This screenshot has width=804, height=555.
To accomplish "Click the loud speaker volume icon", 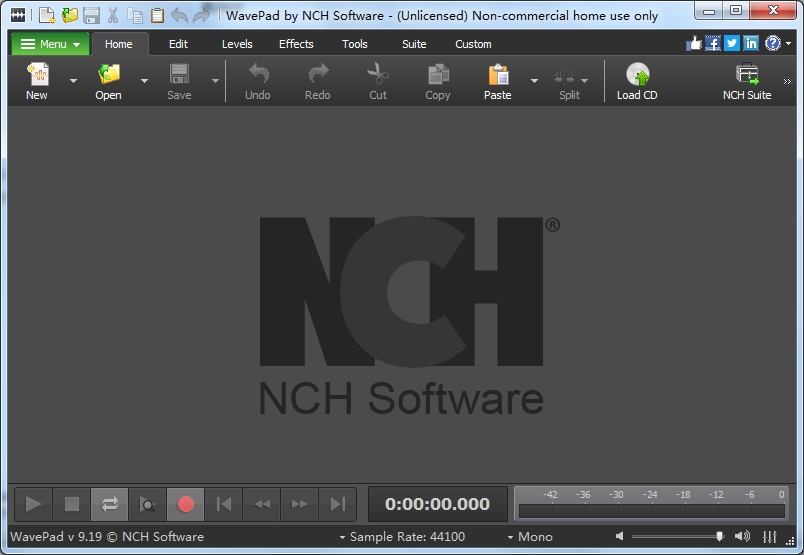I will coord(742,536).
